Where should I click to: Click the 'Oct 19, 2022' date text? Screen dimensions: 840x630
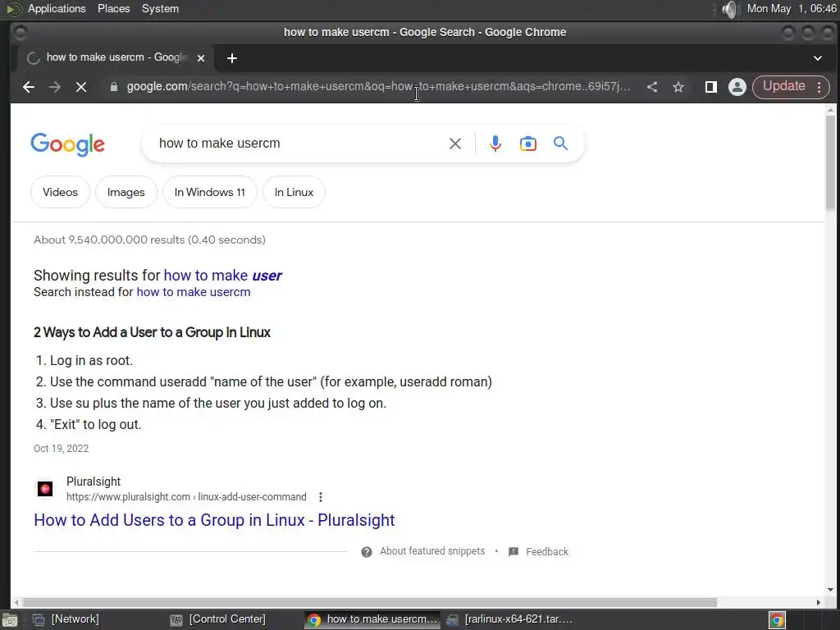[61, 449]
